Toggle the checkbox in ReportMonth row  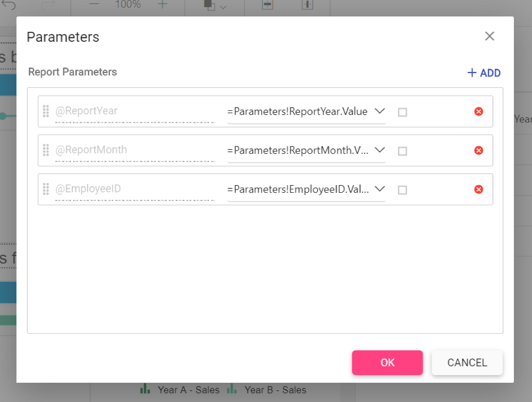click(402, 151)
